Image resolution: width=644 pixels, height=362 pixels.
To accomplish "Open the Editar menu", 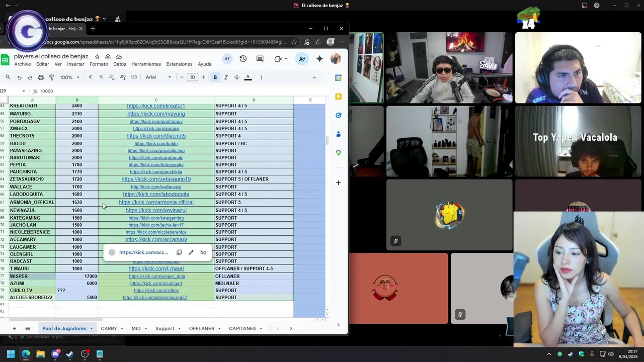I will 43,64.
